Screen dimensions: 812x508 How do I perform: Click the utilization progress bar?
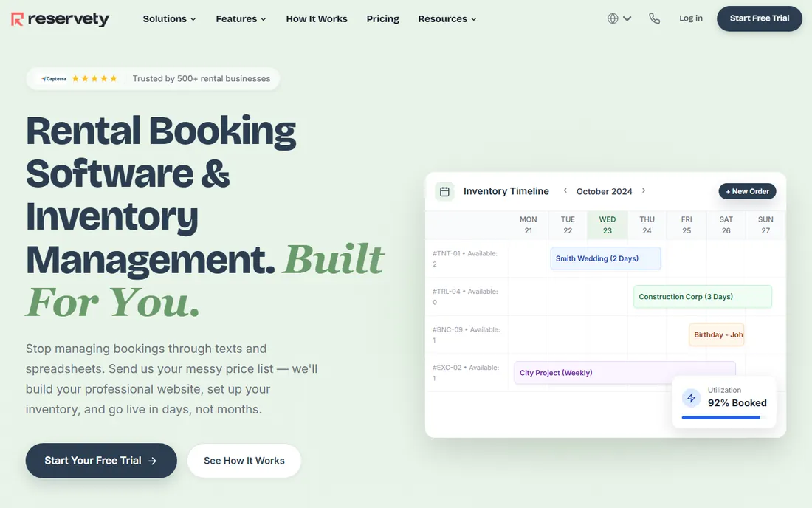pyautogui.click(x=723, y=417)
